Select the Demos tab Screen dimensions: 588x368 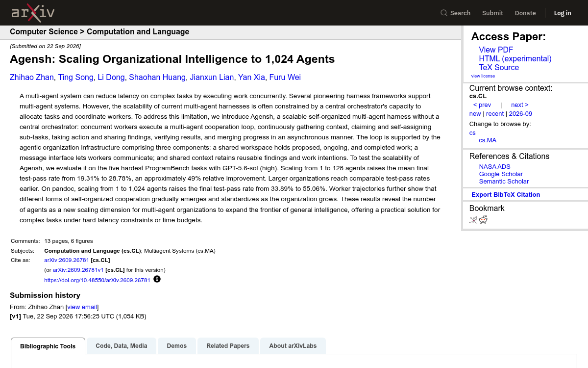(177, 346)
